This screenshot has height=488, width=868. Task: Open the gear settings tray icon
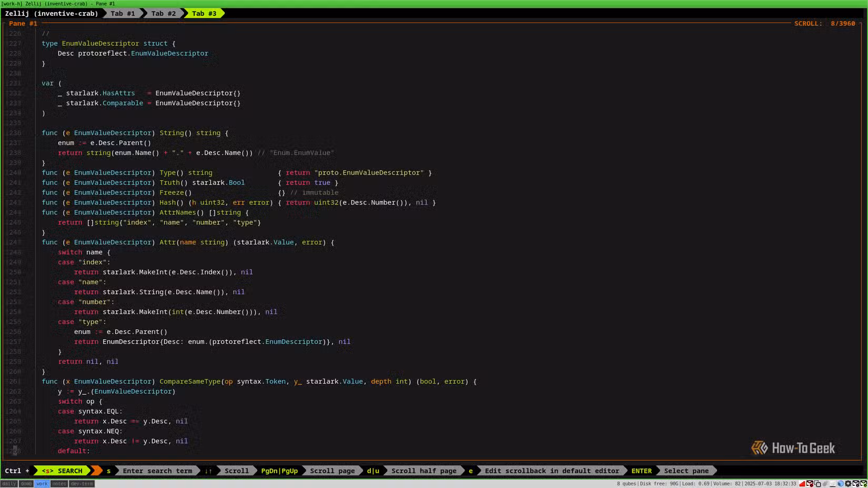coord(848,484)
